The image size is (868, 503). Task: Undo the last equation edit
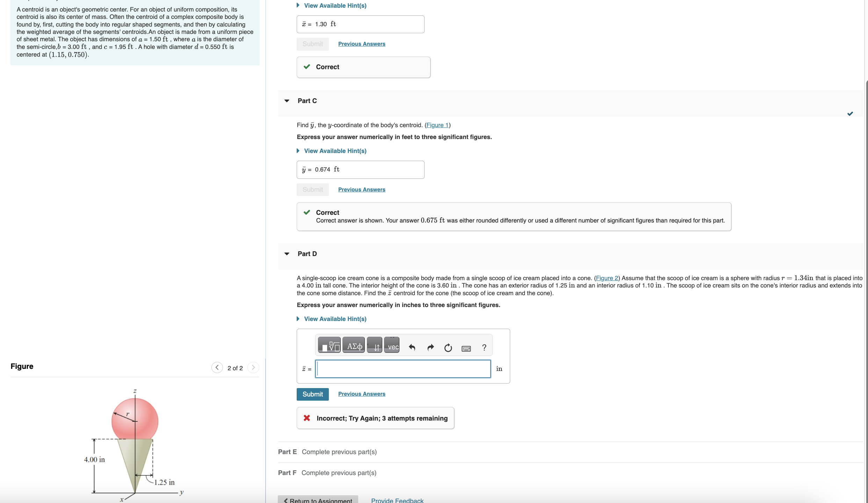[x=412, y=348]
